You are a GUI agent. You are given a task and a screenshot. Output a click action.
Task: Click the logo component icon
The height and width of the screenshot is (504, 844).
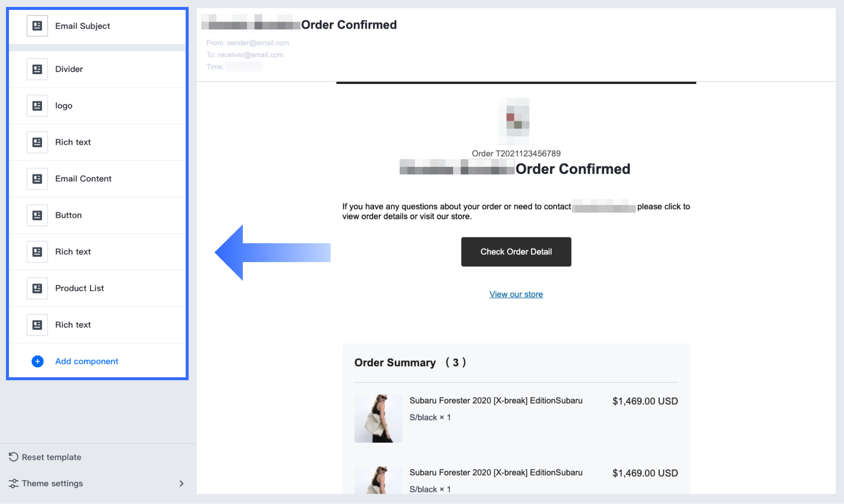pyautogui.click(x=37, y=106)
